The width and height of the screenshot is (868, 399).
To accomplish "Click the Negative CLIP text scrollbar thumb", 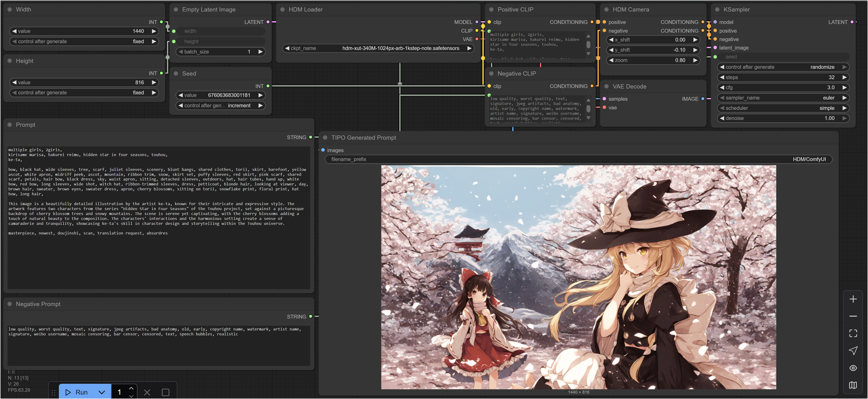I will [588, 109].
